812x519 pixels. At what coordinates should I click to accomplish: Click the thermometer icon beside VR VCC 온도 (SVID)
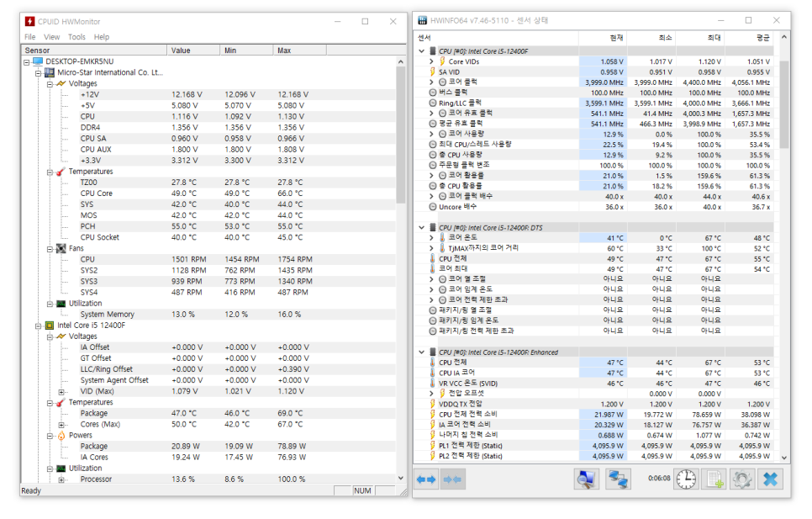click(x=432, y=384)
